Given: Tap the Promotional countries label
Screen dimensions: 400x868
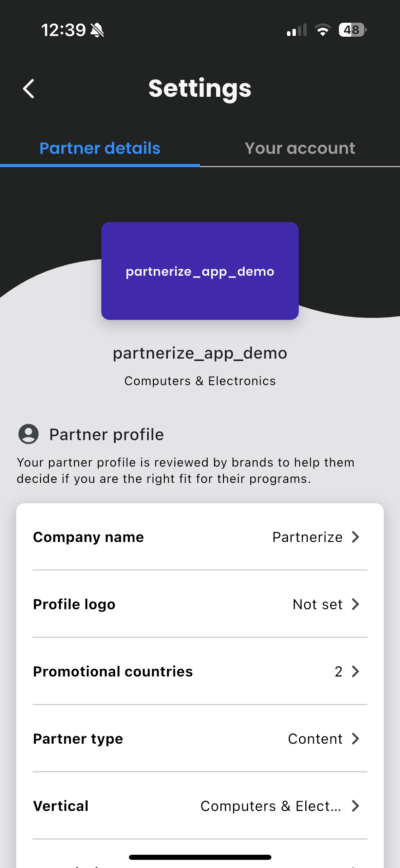Looking at the screenshot, I should pos(113,671).
